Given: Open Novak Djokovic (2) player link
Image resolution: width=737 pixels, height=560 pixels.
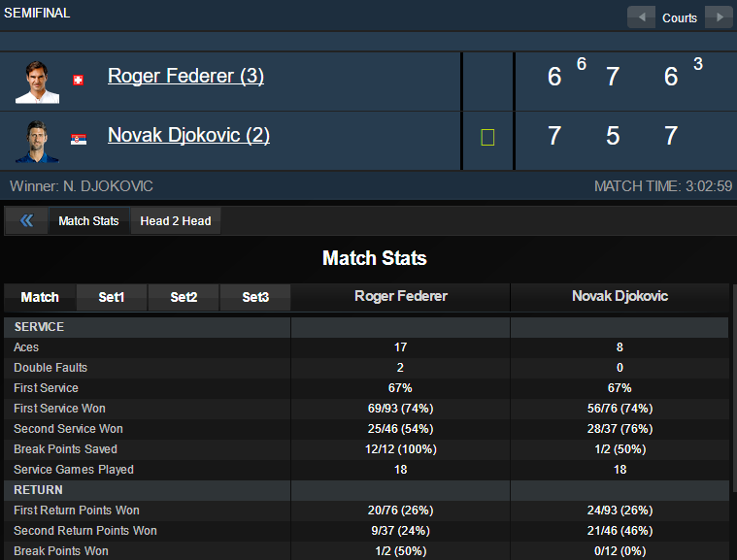Looking at the screenshot, I should [x=188, y=135].
